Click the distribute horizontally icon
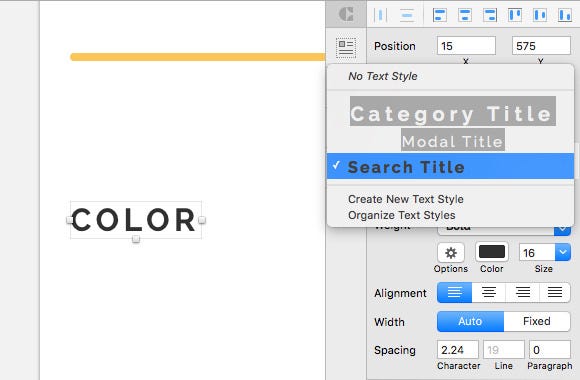The width and height of the screenshot is (580, 380). pyautogui.click(x=380, y=15)
